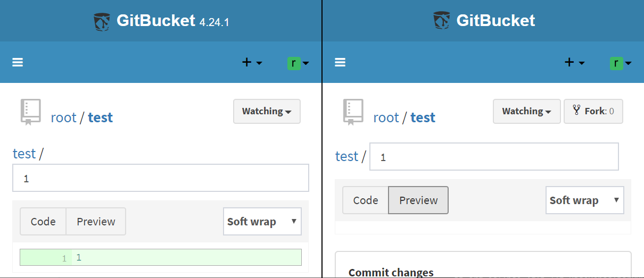Click GitBucket title text in right window
The height and width of the screenshot is (278, 644).
tap(496, 21)
